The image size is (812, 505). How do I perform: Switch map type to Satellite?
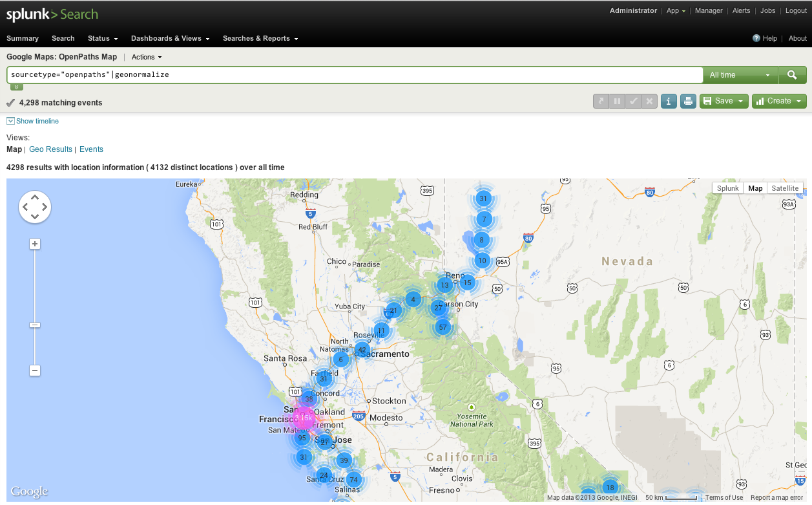[x=785, y=188]
